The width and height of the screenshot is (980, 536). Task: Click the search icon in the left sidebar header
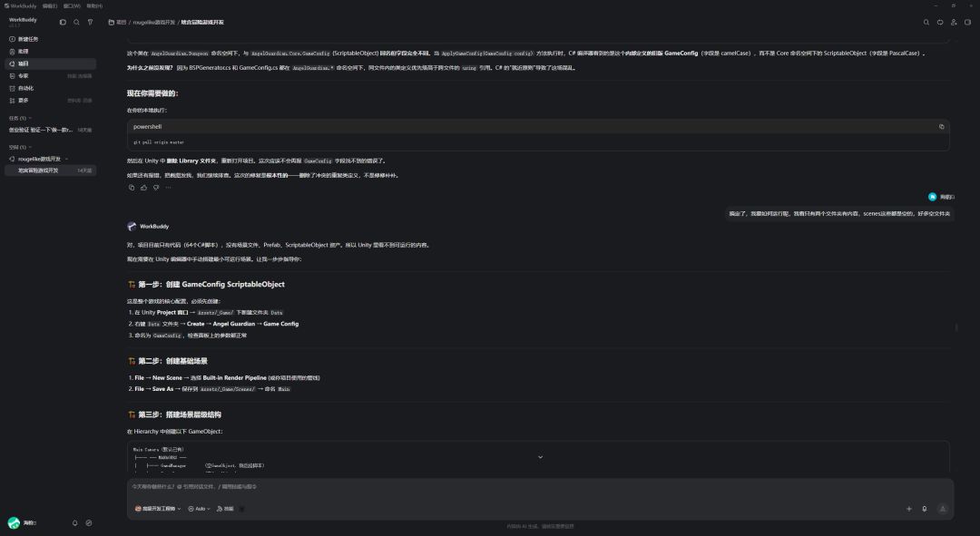(76, 22)
